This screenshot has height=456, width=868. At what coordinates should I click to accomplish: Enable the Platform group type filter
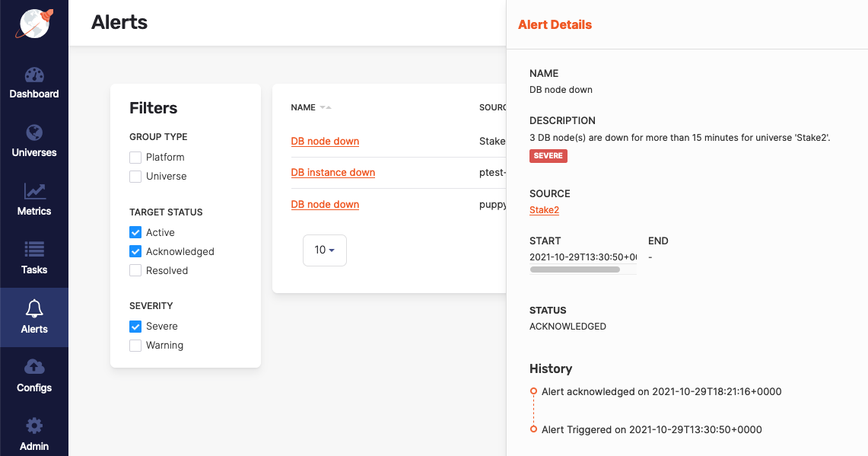click(135, 157)
